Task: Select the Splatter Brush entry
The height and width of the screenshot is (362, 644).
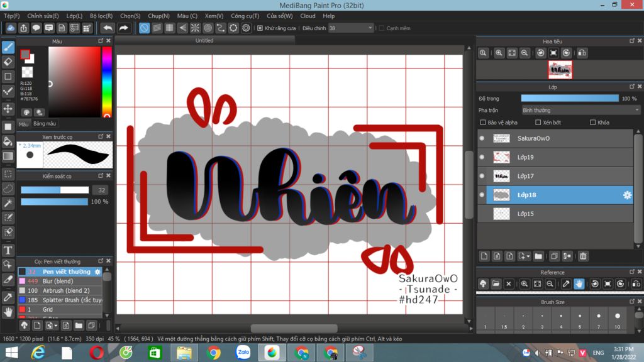Action: (60, 300)
